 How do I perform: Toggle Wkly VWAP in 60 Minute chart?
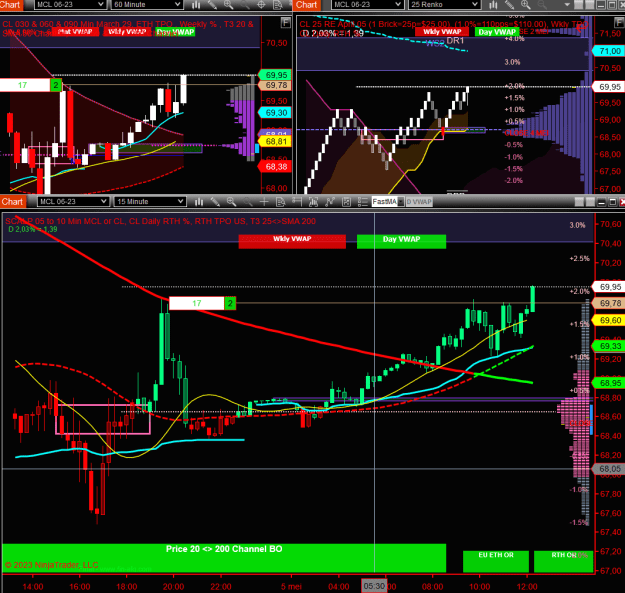point(127,32)
